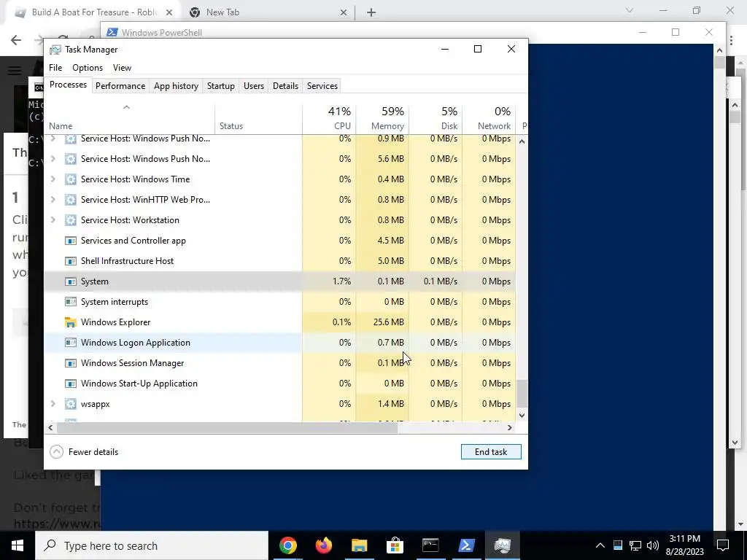The image size is (747, 560).
Task: Expand Service Host: Workstation group
Action: [53, 220]
